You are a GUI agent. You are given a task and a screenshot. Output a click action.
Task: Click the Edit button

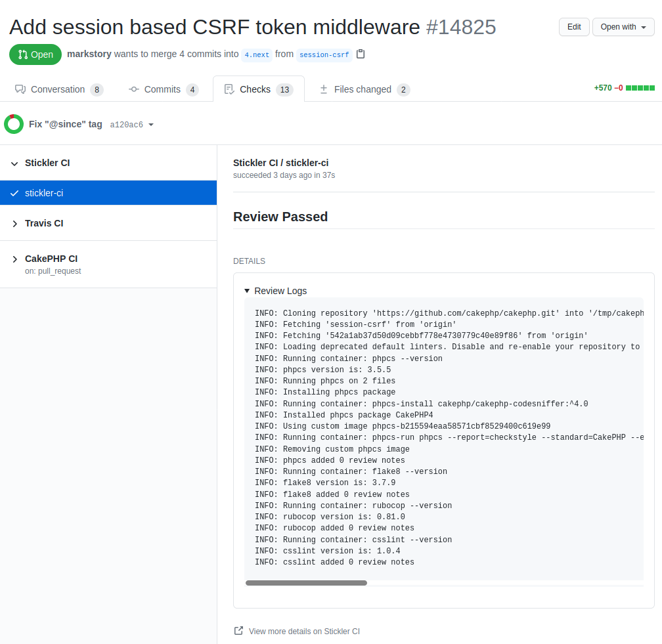574,27
